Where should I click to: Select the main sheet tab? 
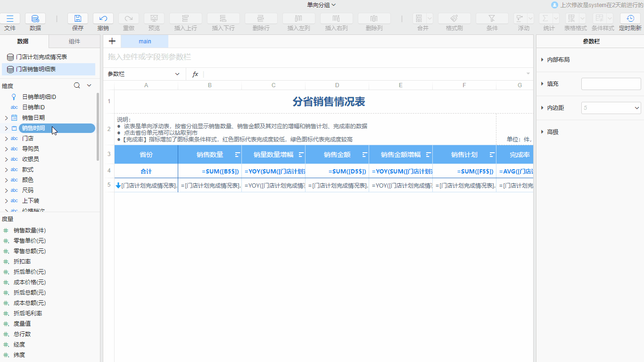pos(144,41)
